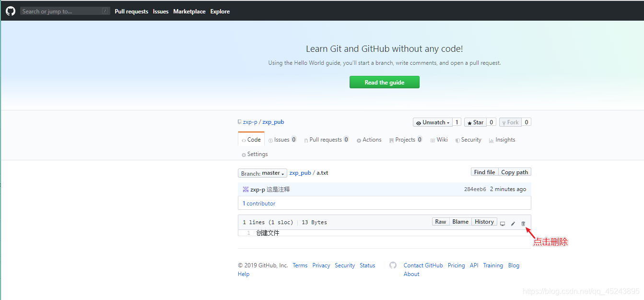Click the Copy path button
The width and height of the screenshot is (644, 300).
[515, 172]
